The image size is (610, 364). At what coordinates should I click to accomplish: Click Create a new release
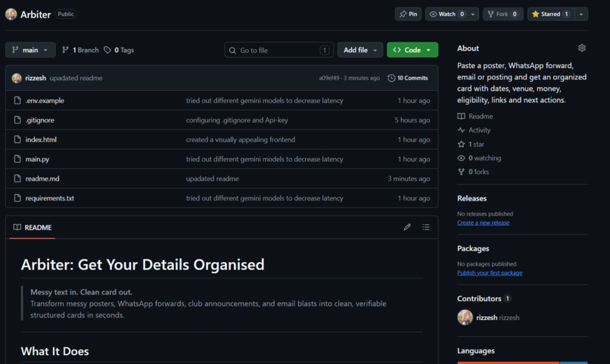(483, 222)
